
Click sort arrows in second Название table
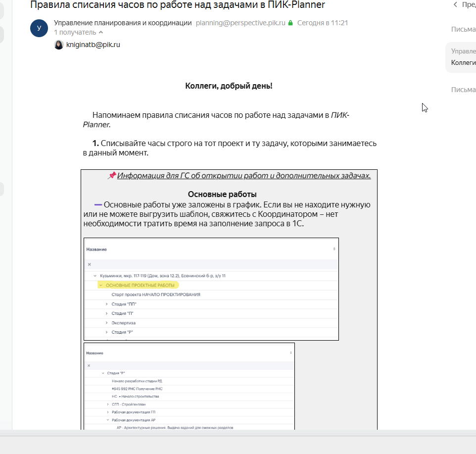tap(291, 353)
